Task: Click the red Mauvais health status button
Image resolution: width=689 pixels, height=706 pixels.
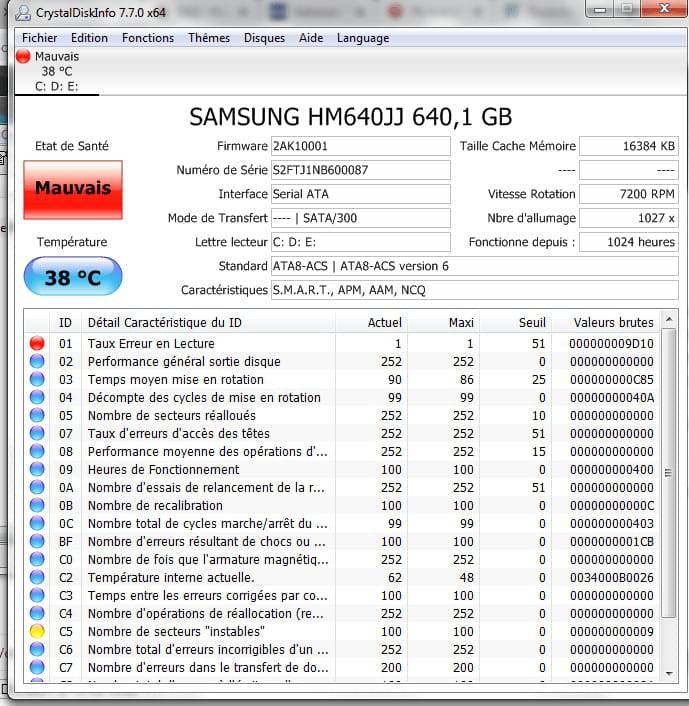Action: [x=73, y=190]
